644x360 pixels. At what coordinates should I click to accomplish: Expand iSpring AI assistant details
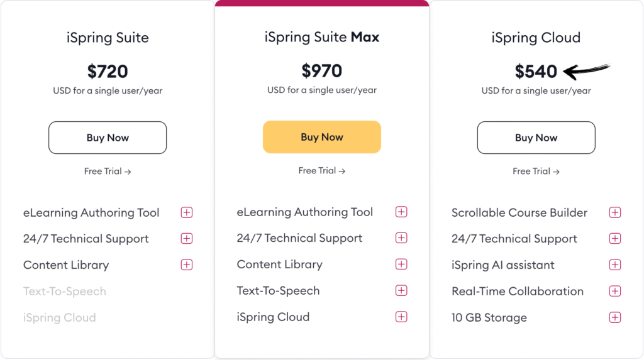(615, 265)
